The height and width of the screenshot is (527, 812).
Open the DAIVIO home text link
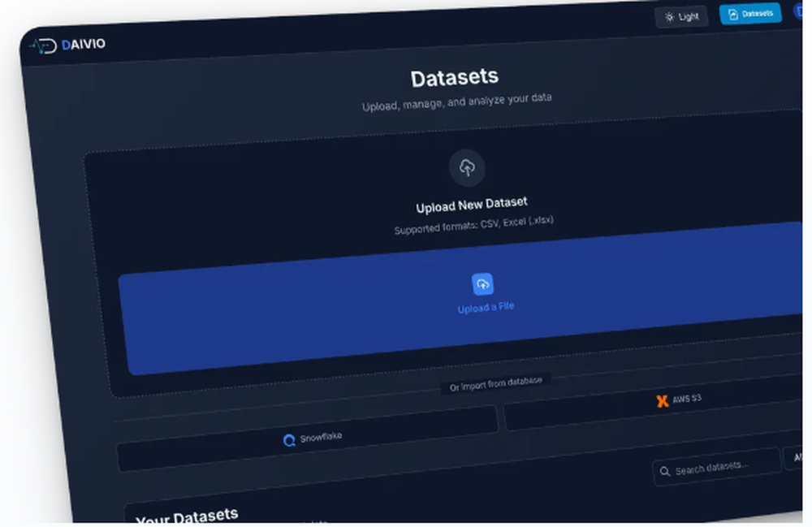(84, 45)
